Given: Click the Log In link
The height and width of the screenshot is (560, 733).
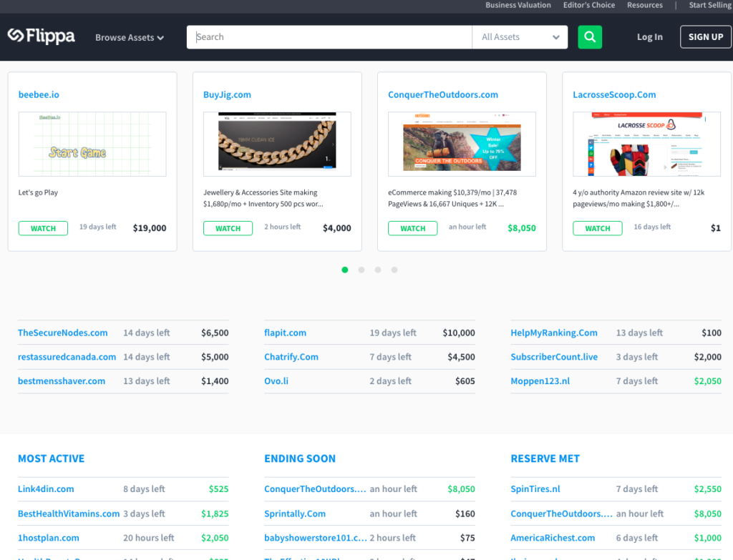Looking at the screenshot, I should [x=649, y=37].
